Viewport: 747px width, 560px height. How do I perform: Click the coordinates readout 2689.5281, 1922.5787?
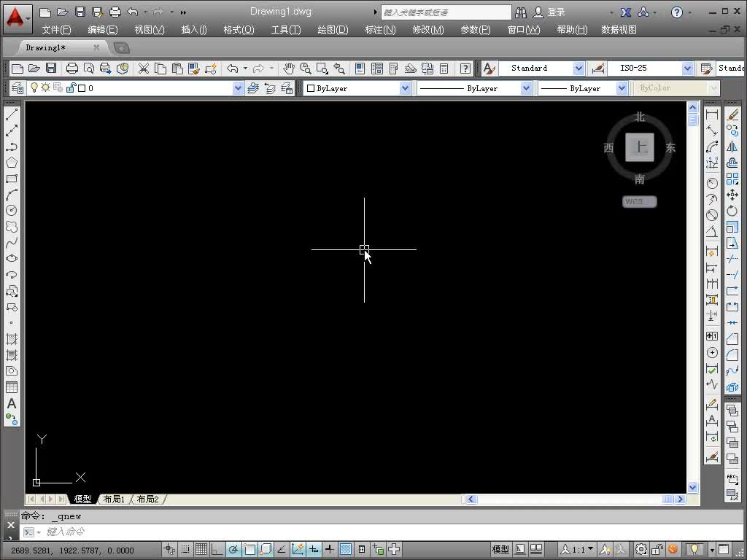(x=72, y=551)
